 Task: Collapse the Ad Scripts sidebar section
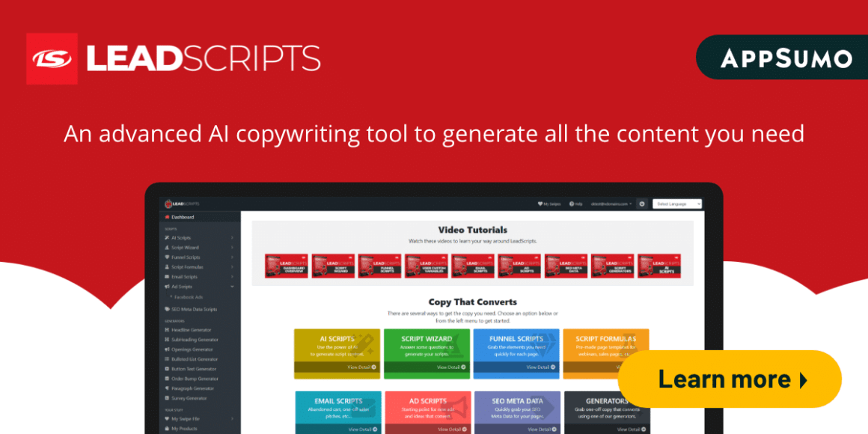232,287
